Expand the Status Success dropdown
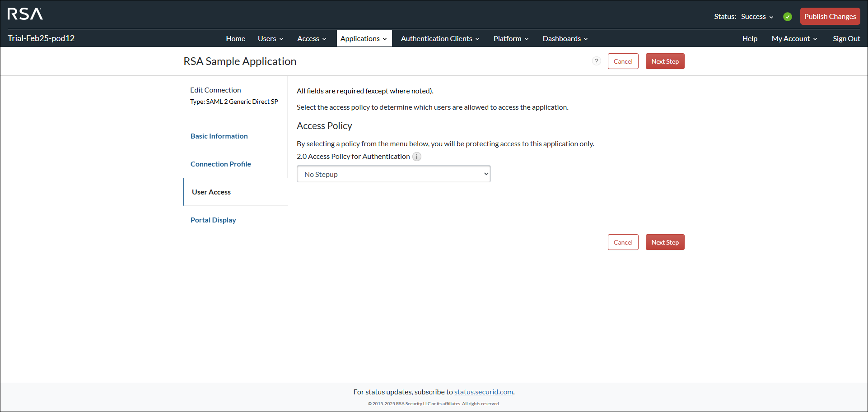Viewport: 868px width, 412px height. click(x=757, y=17)
